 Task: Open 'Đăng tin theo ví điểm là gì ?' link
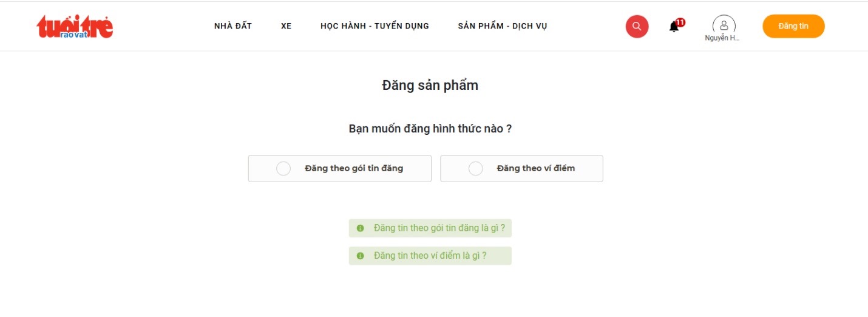pyautogui.click(x=430, y=256)
